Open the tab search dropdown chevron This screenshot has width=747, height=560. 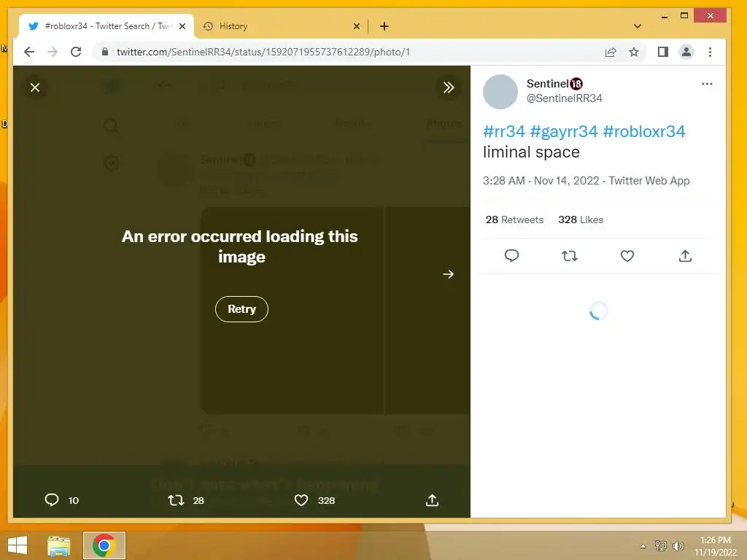pyautogui.click(x=638, y=26)
